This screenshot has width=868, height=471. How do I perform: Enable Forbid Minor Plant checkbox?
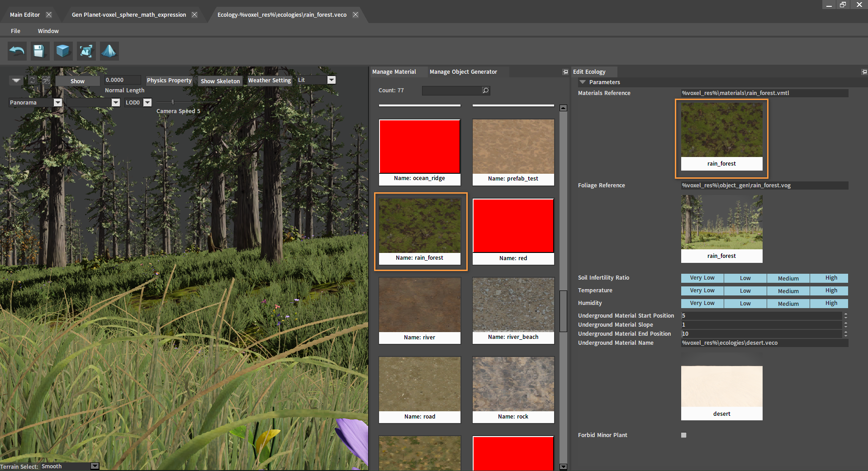point(683,435)
